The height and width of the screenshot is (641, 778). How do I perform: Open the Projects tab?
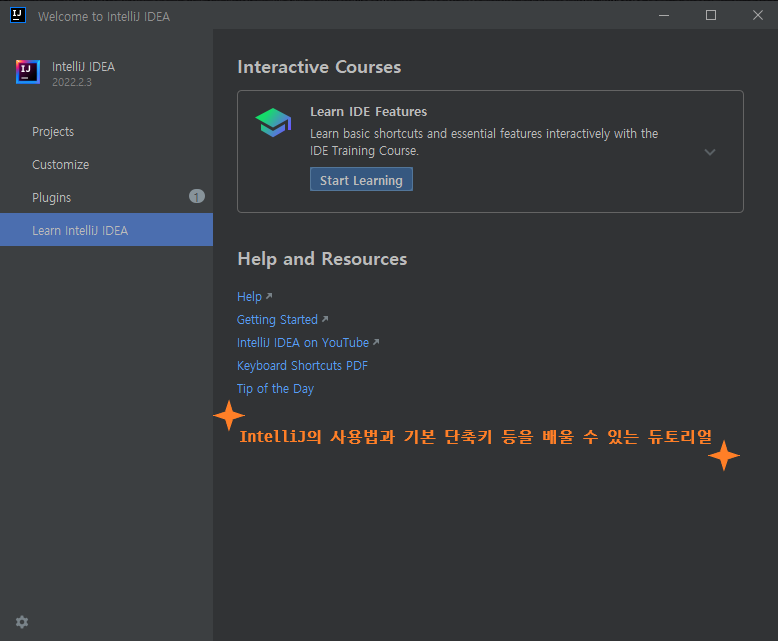click(x=106, y=131)
